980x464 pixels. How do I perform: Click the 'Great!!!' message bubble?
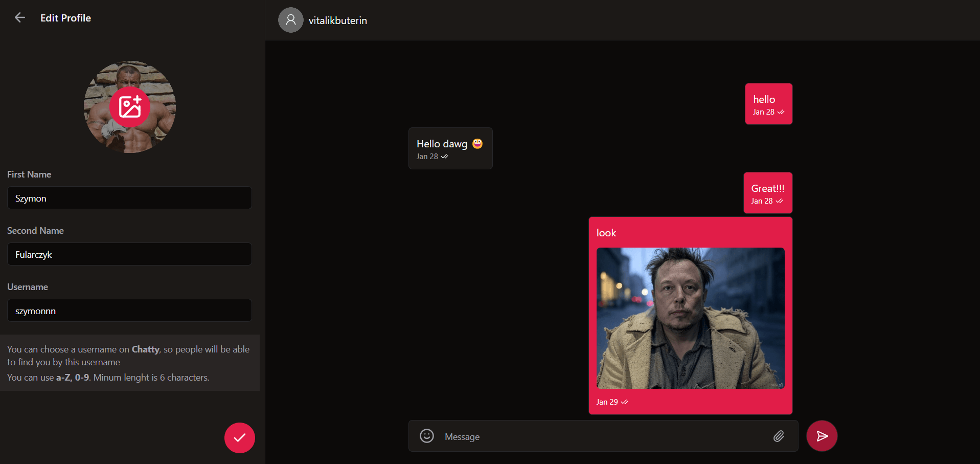(x=767, y=193)
